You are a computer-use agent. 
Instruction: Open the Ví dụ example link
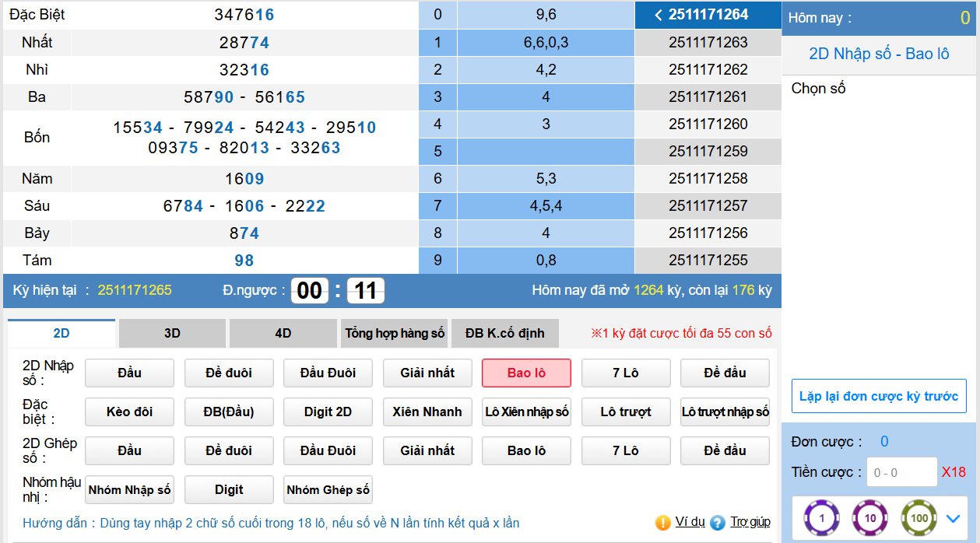click(690, 522)
